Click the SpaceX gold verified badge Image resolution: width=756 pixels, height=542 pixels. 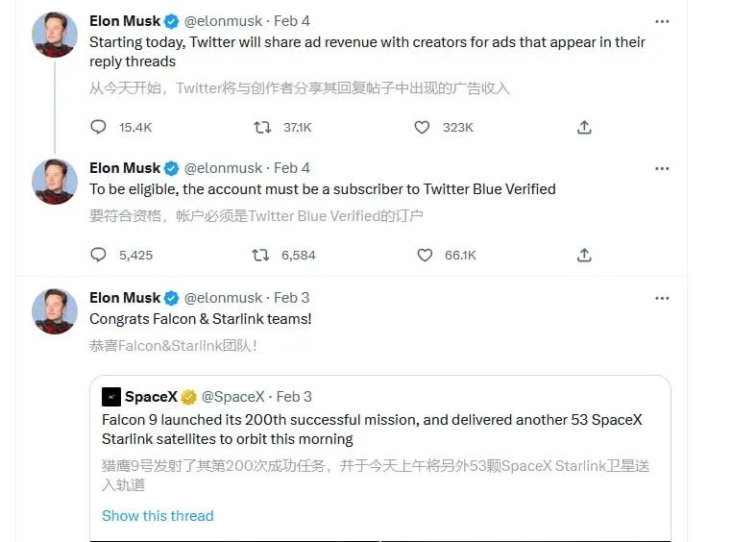click(x=188, y=397)
